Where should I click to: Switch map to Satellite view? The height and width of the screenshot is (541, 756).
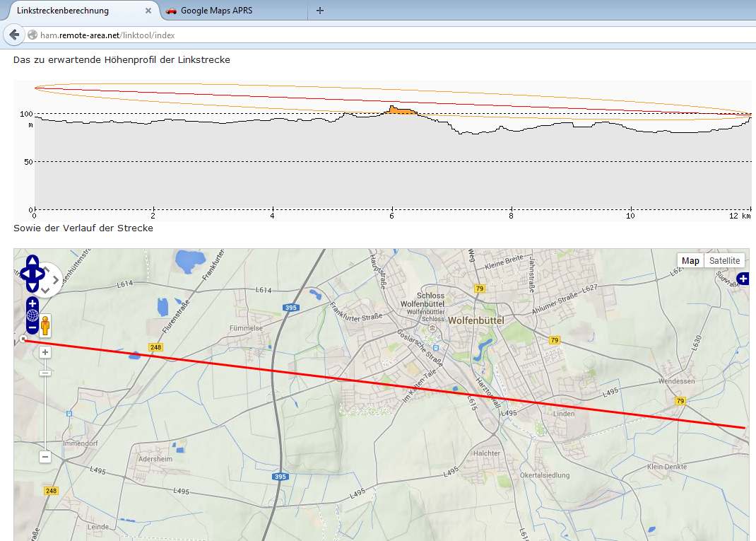click(724, 261)
